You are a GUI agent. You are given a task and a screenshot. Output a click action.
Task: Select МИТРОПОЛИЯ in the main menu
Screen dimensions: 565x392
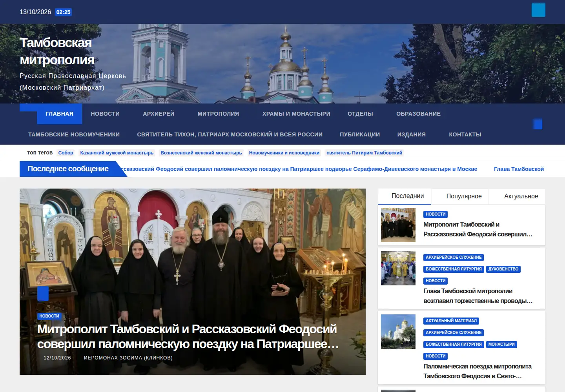click(x=218, y=114)
